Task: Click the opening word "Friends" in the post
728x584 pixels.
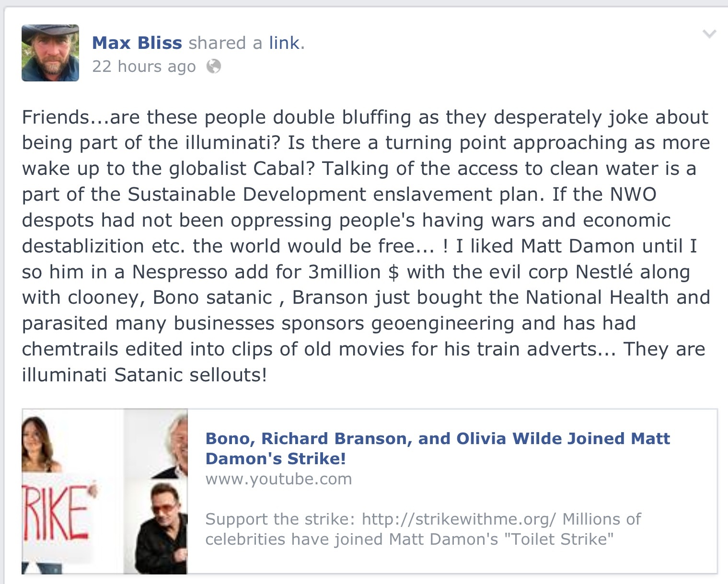Action: pos(56,117)
